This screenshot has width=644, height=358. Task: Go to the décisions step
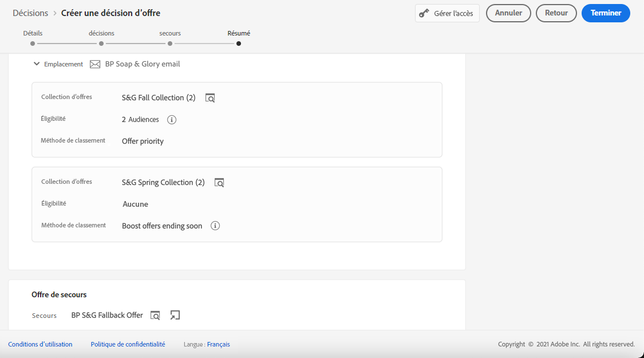coord(101,43)
